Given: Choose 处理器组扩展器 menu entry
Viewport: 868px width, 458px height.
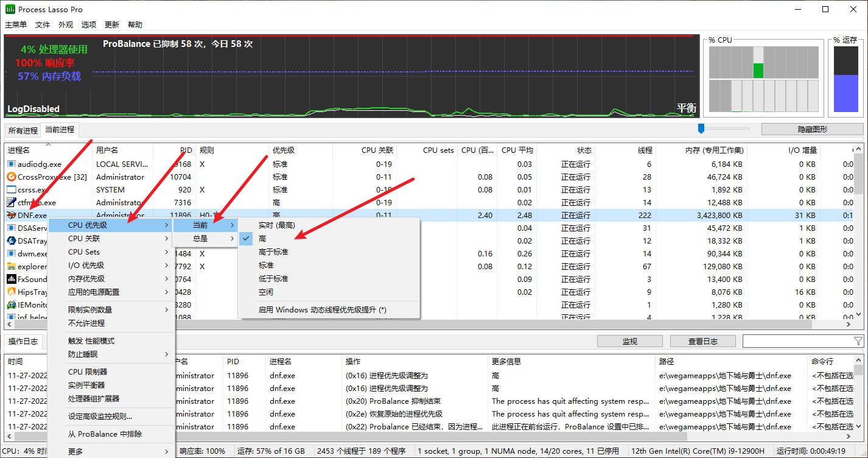Looking at the screenshot, I should [x=111, y=399].
